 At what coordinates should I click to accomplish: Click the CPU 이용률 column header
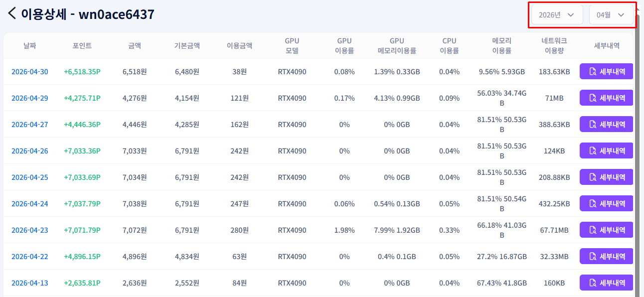(x=450, y=46)
